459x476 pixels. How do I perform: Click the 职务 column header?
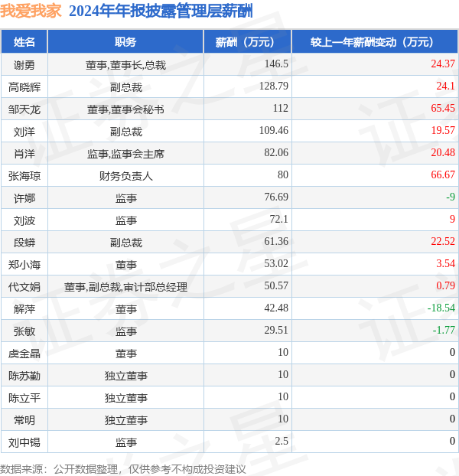tap(125, 42)
